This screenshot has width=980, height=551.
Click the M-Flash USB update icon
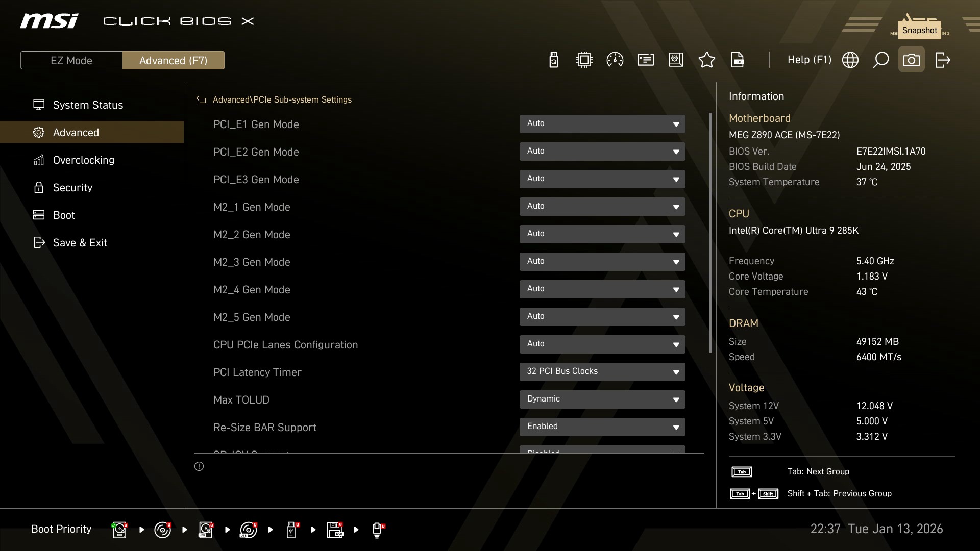(553, 60)
